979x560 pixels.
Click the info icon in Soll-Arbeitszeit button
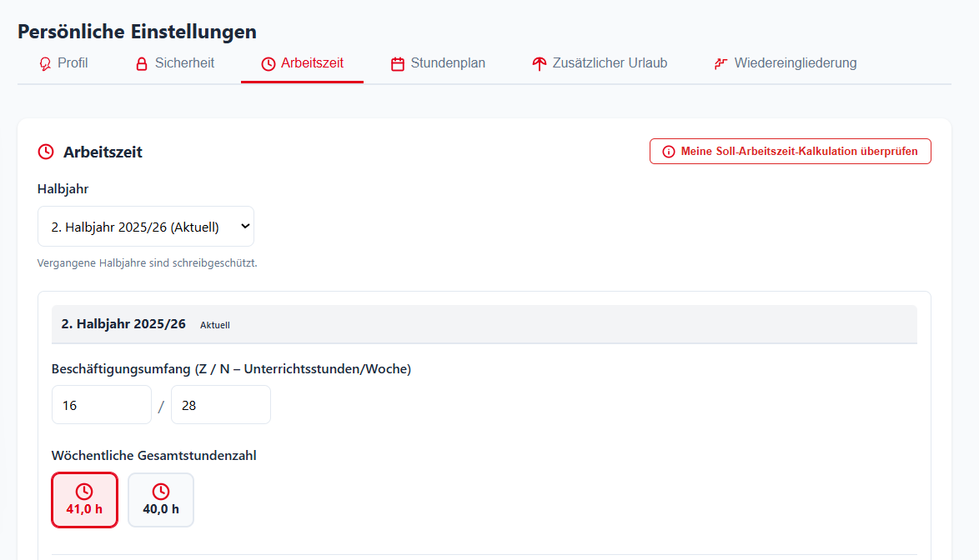(x=669, y=152)
